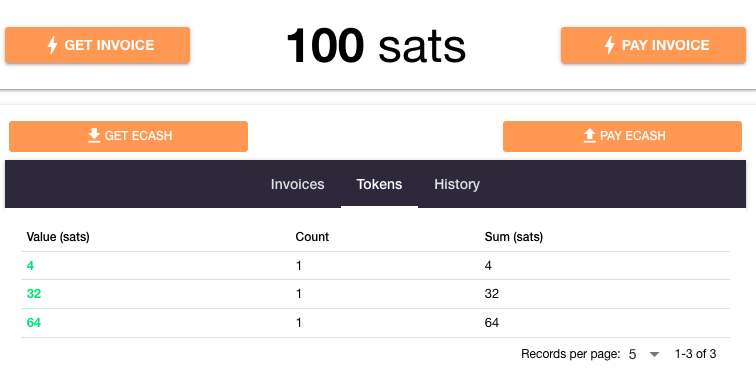The image size is (756, 389).
Task: Click the records per page value 5
Action: (x=633, y=354)
